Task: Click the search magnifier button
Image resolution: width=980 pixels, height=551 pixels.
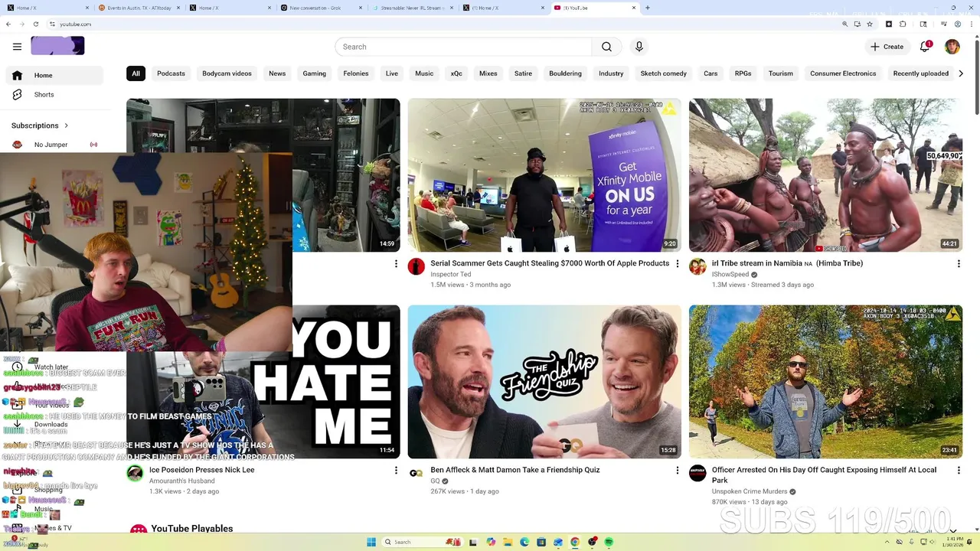Action: [x=606, y=47]
